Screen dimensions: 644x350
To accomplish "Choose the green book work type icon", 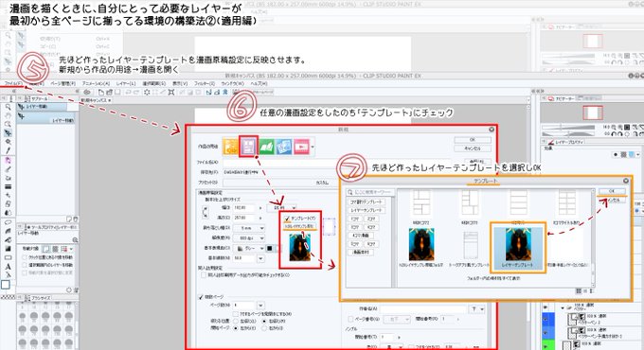I will [x=266, y=147].
